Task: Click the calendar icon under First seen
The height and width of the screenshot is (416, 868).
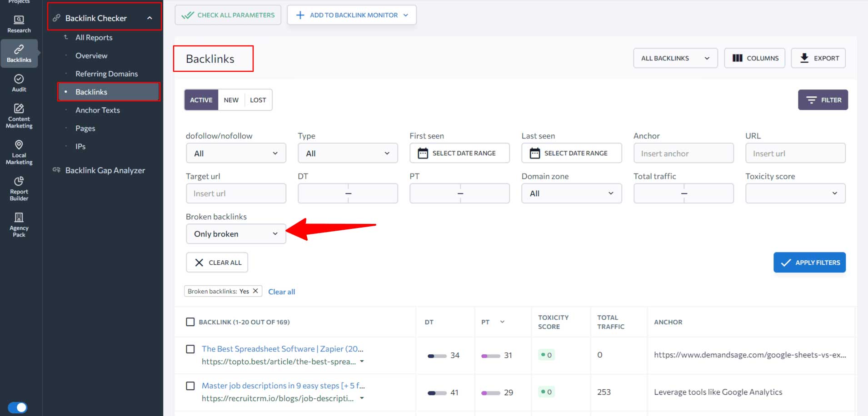Action: click(423, 153)
